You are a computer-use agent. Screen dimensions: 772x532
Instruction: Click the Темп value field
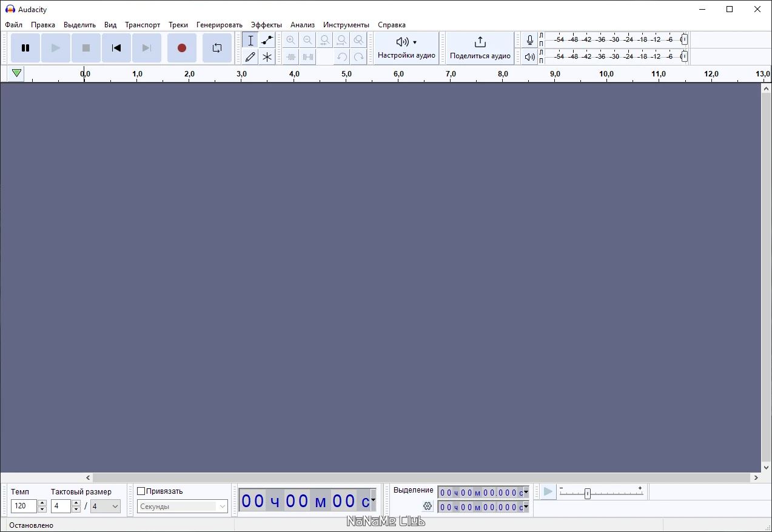tap(24, 506)
